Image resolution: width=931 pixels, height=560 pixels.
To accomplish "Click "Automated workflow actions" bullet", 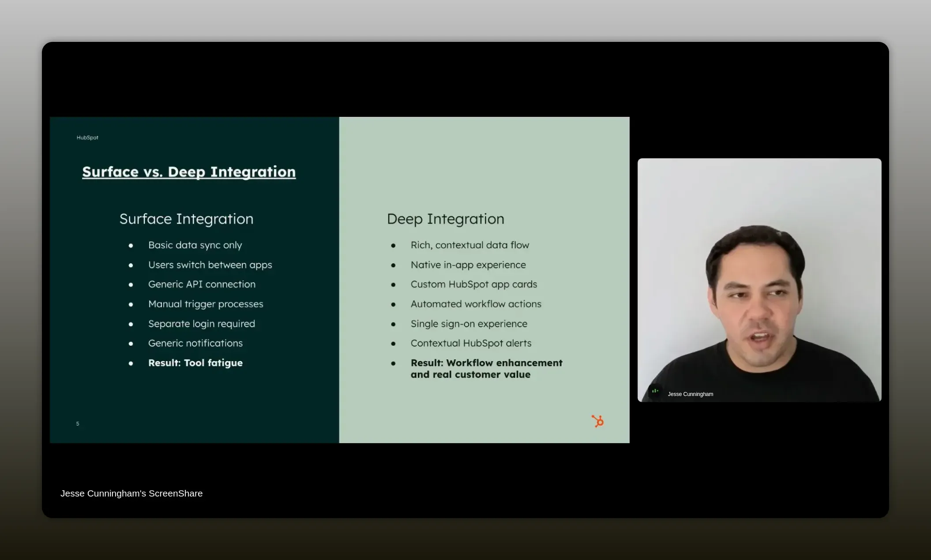I will pyautogui.click(x=476, y=304).
